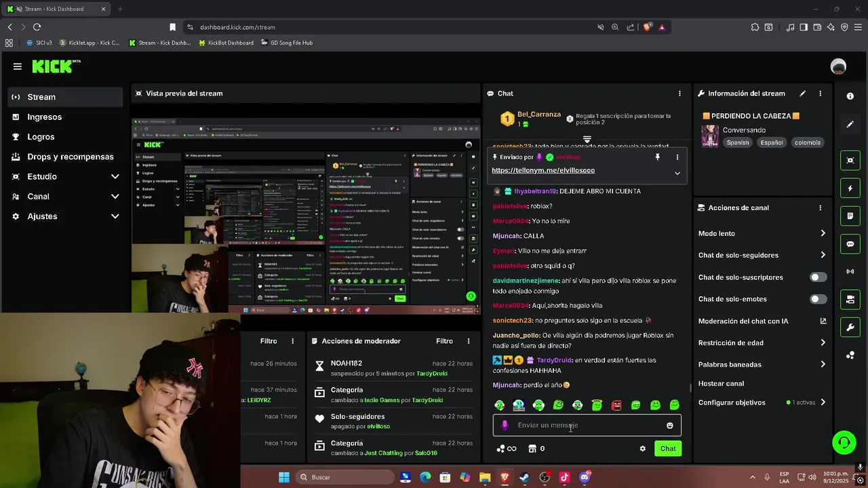Open chat panel three-dot options

coord(679,94)
